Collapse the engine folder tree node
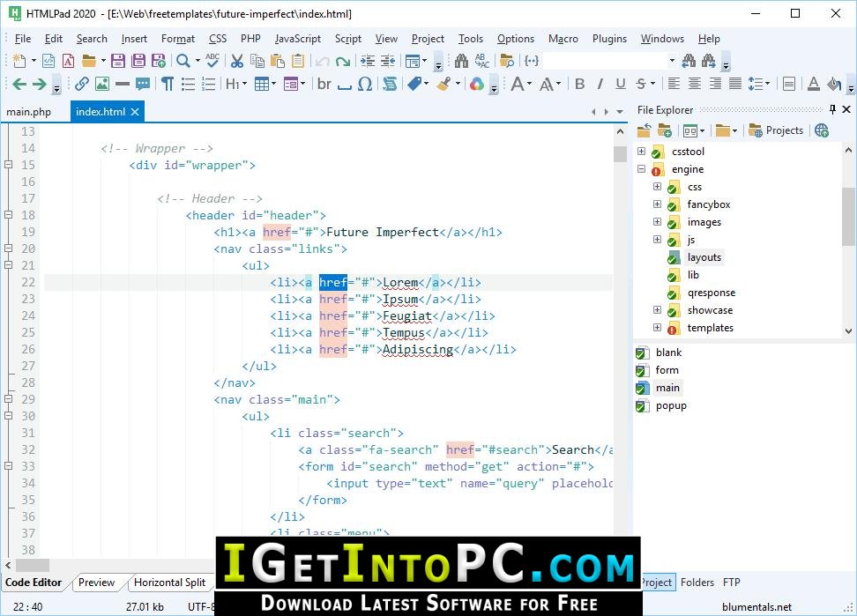 click(x=642, y=168)
